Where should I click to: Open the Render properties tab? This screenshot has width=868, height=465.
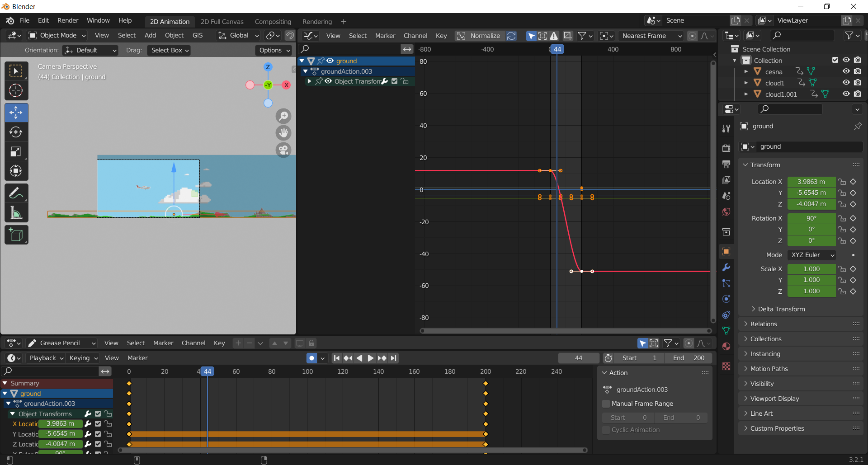coord(726,148)
